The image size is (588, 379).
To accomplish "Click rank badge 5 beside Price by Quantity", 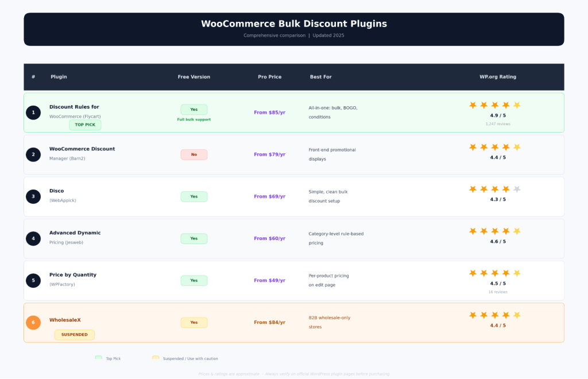I will click(33, 280).
